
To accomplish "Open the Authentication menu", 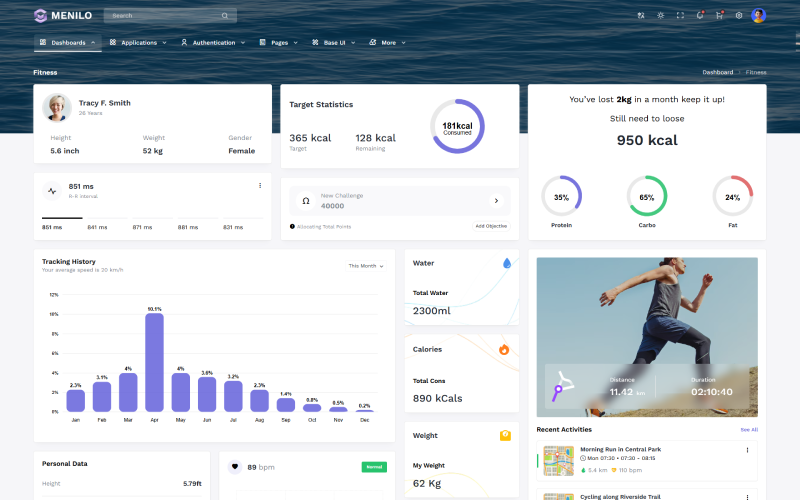I will pyautogui.click(x=213, y=43).
